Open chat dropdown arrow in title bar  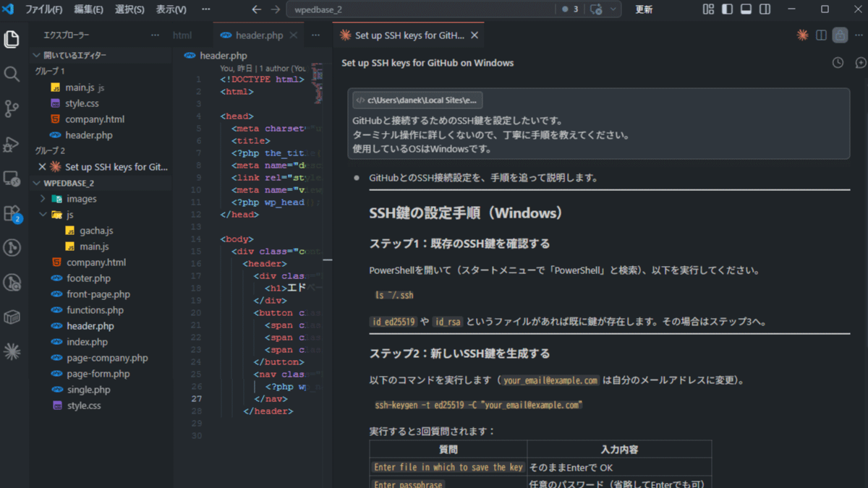click(x=613, y=9)
